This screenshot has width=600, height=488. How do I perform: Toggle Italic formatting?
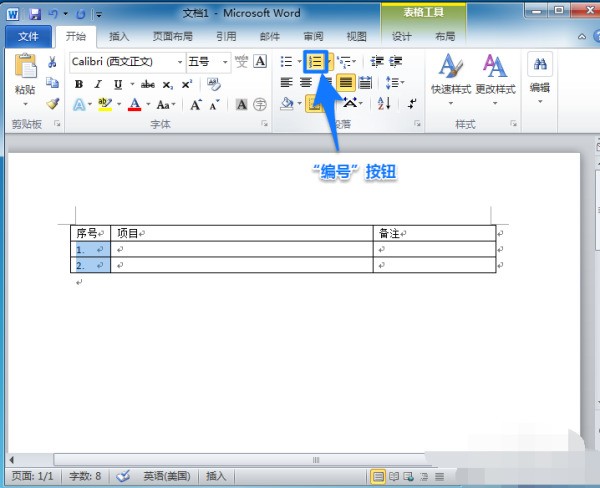coord(98,84)
